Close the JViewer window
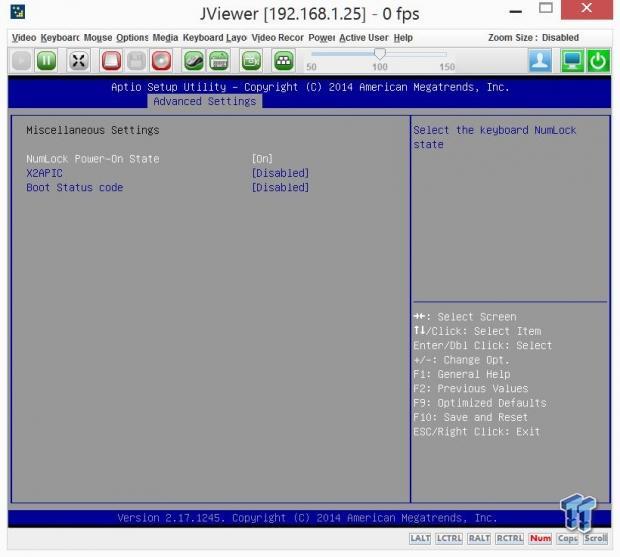The image size is (620, 557). (x=587, y=9)
